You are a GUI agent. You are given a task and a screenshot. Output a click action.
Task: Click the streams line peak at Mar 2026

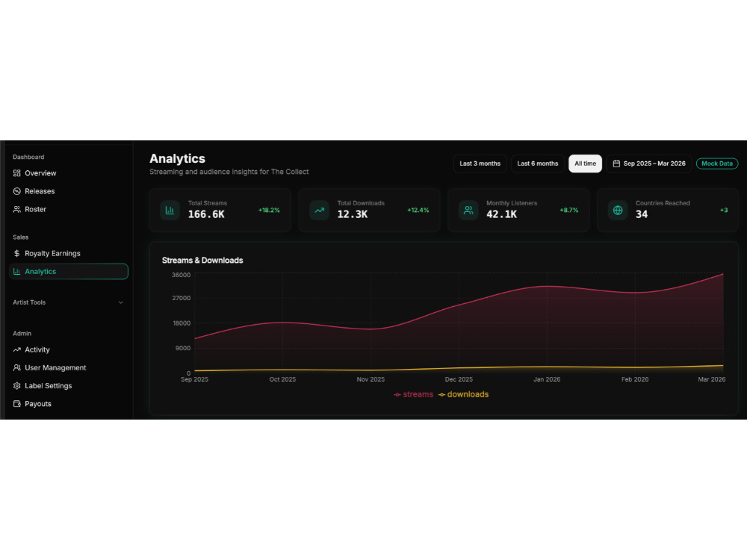(722, 274)
